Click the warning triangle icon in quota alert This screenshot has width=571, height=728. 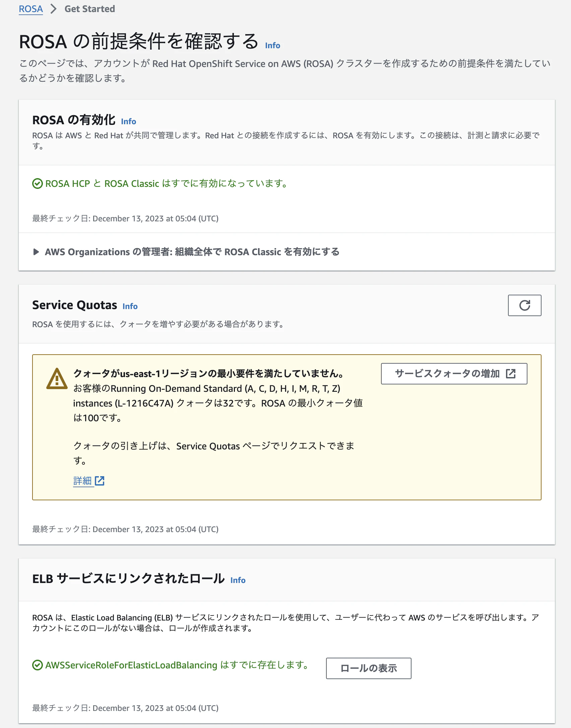pos(57,379)
